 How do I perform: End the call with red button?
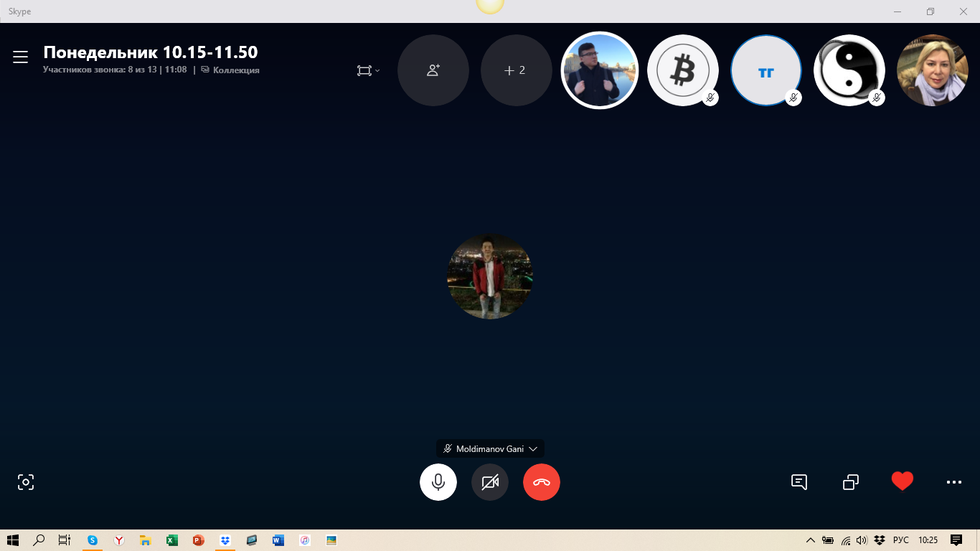point(542,482)
